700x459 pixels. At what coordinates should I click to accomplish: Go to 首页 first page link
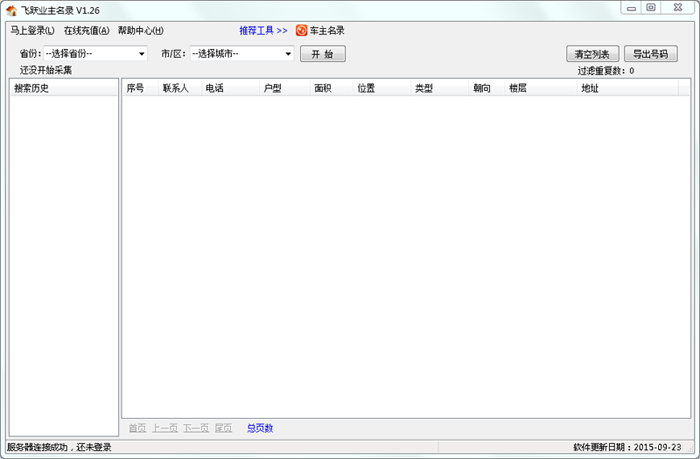pyautogui.click(x=137, y=428)
